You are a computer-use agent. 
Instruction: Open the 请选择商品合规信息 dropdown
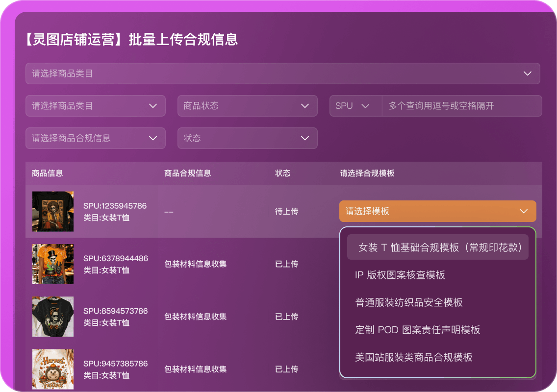[96, 138]
